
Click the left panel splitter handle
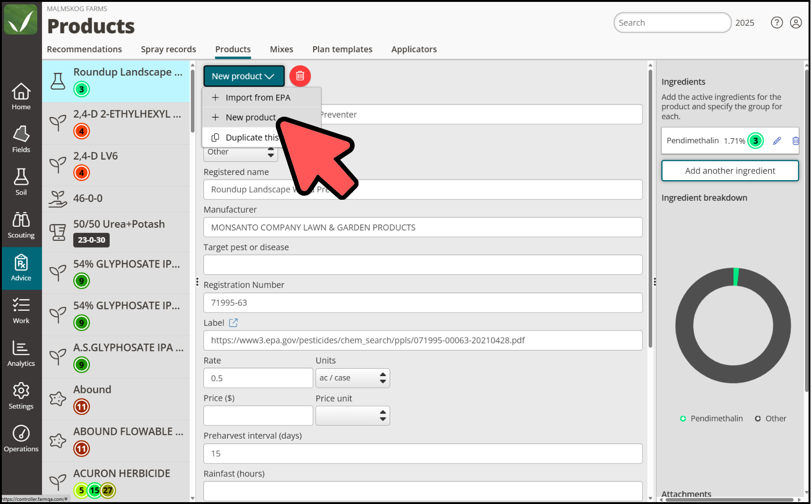[x=197, y=282]
